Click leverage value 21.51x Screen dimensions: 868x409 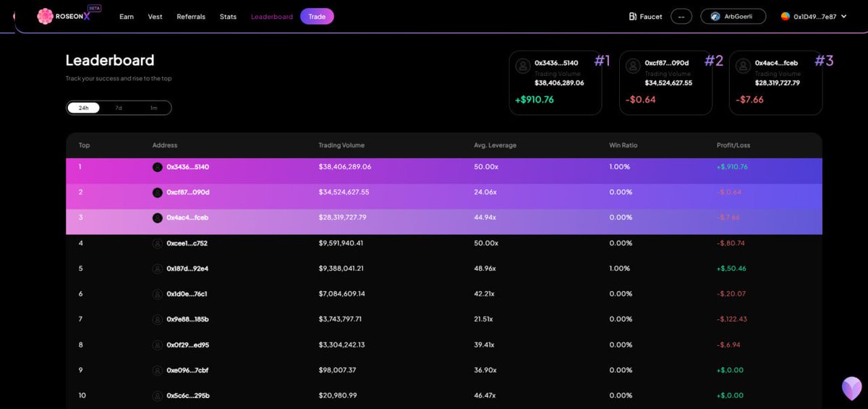click(484, 319)
